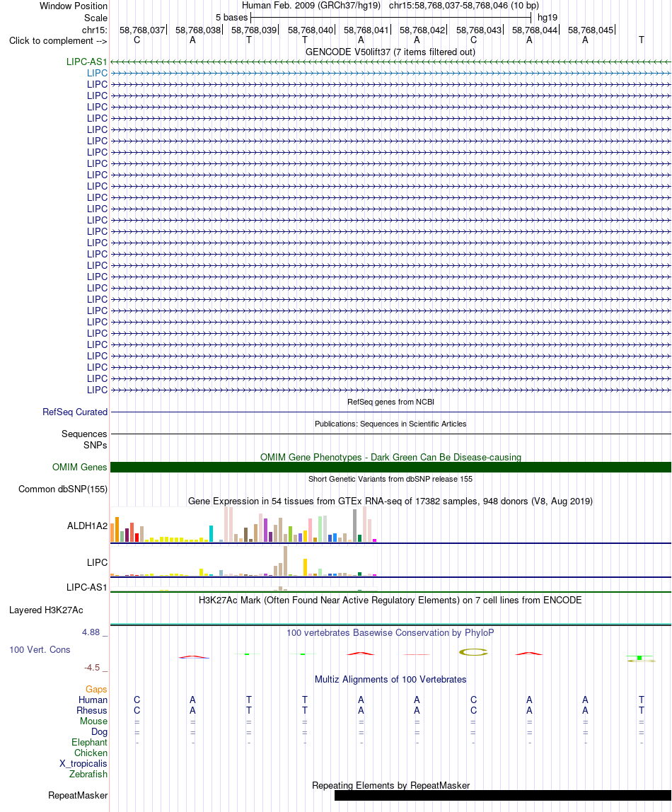Click the 'chr15:' ruler label

click(x=94, y=30)
